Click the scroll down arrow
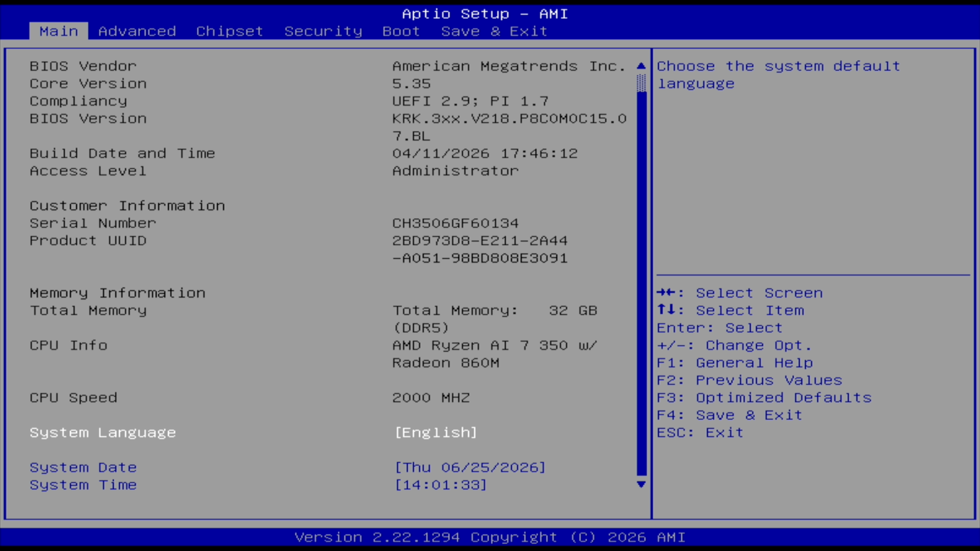The height and width of the screenshot is (551, 980). [x=641, y=485]
